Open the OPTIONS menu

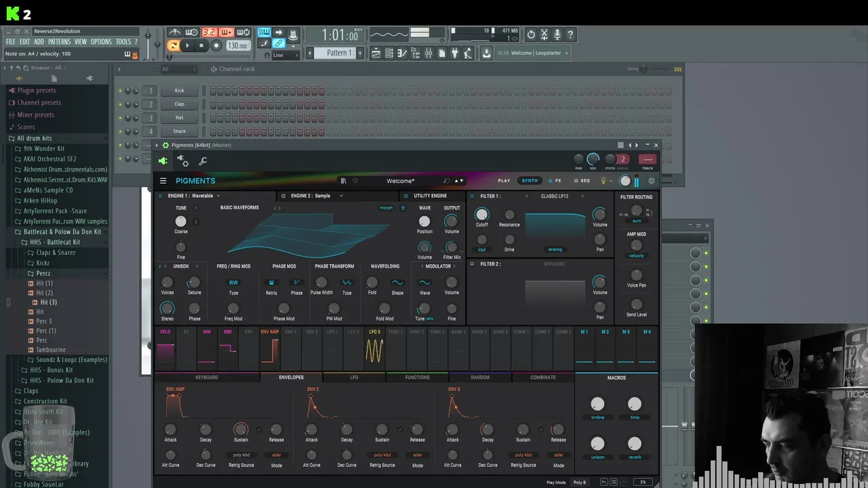(101, 42)
